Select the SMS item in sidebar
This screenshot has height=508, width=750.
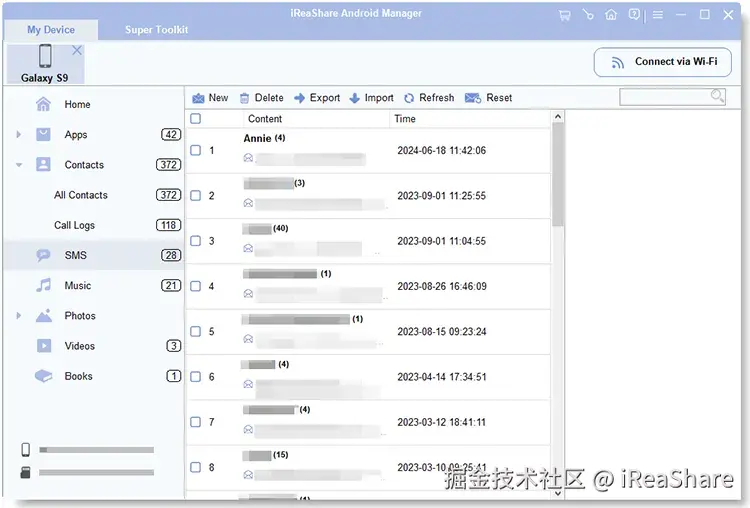(x=93, y=255)
